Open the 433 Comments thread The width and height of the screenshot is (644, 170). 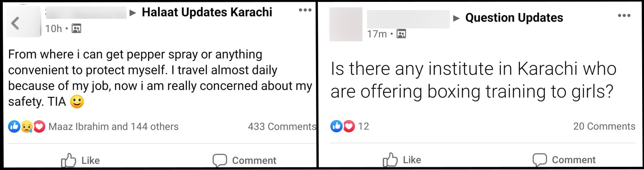[x=282, y=126]
